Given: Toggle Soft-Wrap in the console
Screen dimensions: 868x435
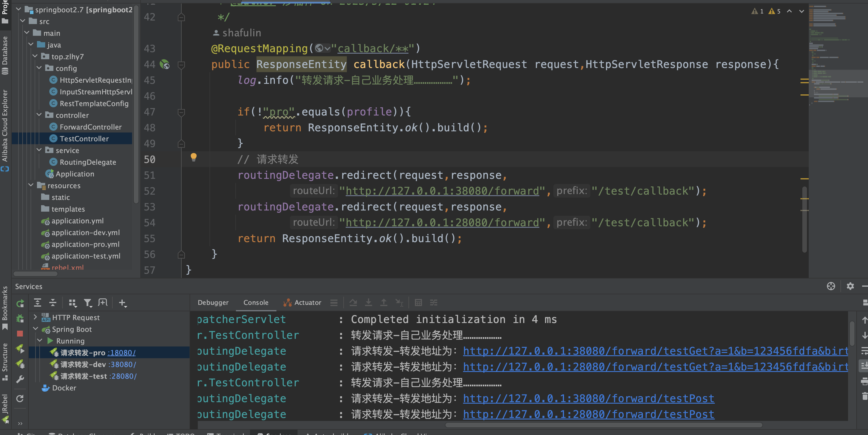Looking at the screenshot, I should 864,351.
